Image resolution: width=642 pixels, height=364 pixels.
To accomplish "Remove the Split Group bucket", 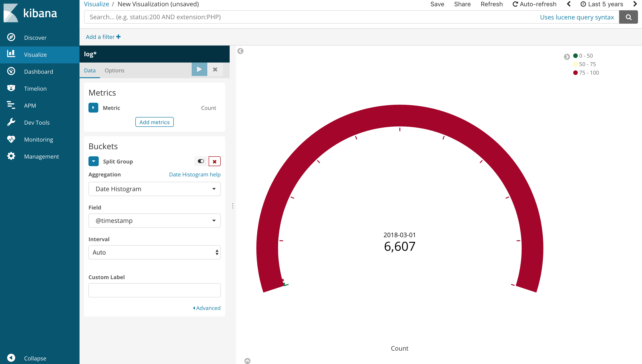I will [x=214, y=161].
